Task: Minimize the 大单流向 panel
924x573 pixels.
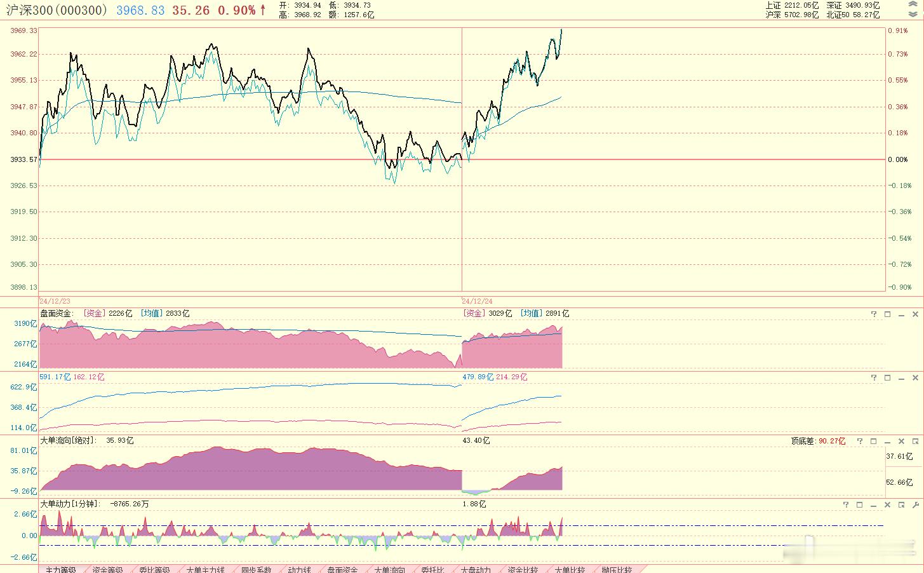Action: (888, 441)
